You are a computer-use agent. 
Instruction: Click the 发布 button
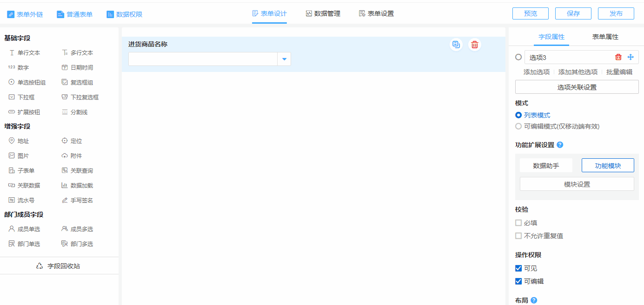pos(616,14)
